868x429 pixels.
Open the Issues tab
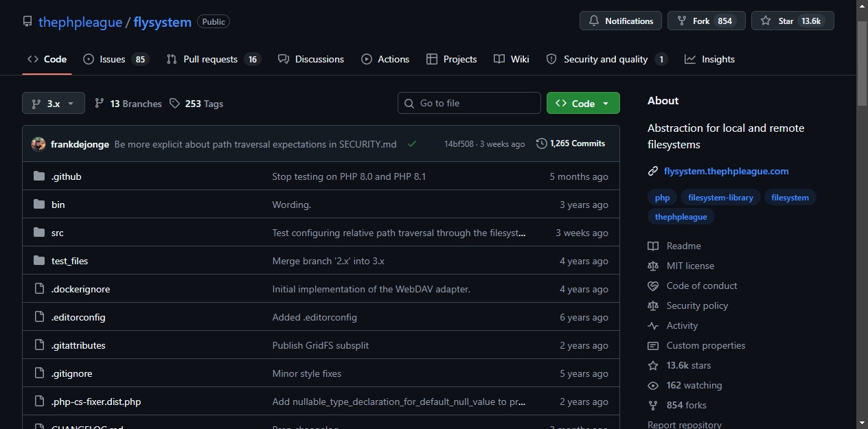pyautogui.click(x=115, y=59)
